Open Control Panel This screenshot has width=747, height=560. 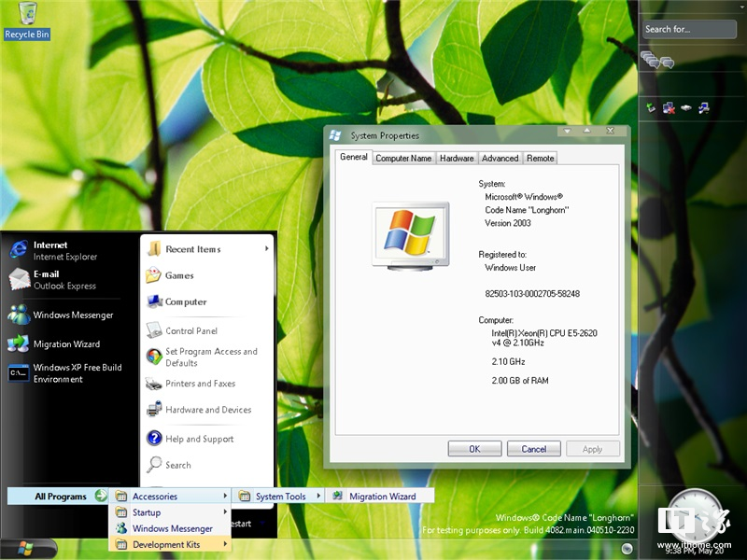click(181, 330)
